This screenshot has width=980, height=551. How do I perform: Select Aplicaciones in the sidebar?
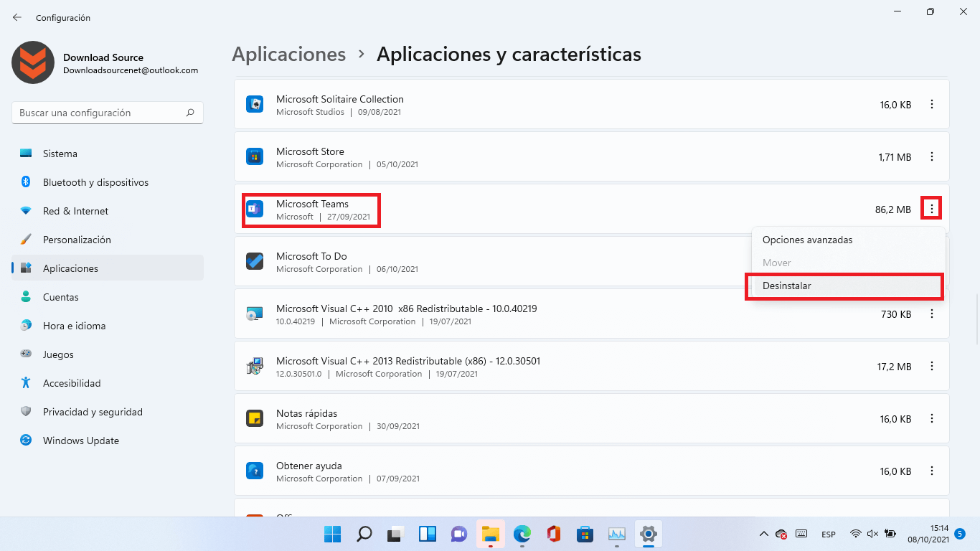(108, 268)
